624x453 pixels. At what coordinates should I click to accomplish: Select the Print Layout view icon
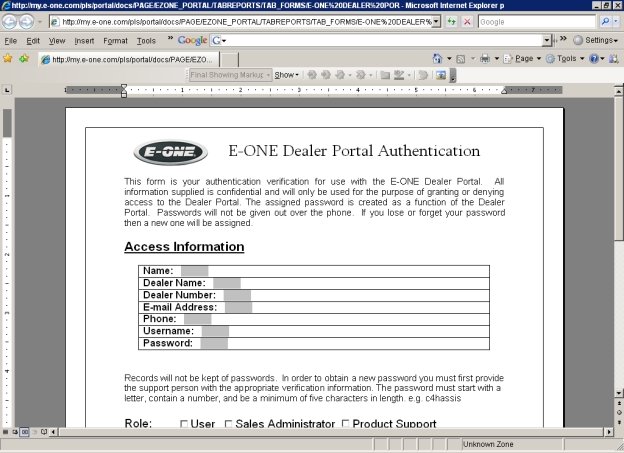coord(24,432)
